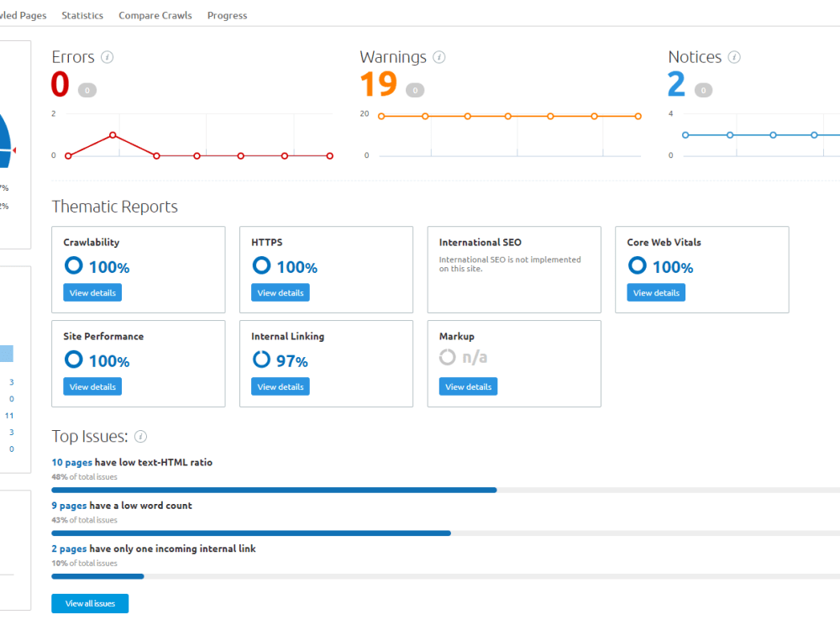This screenshot has height=630, width=840.
Task: View details for Site Performance report
Action: point(92,386)
